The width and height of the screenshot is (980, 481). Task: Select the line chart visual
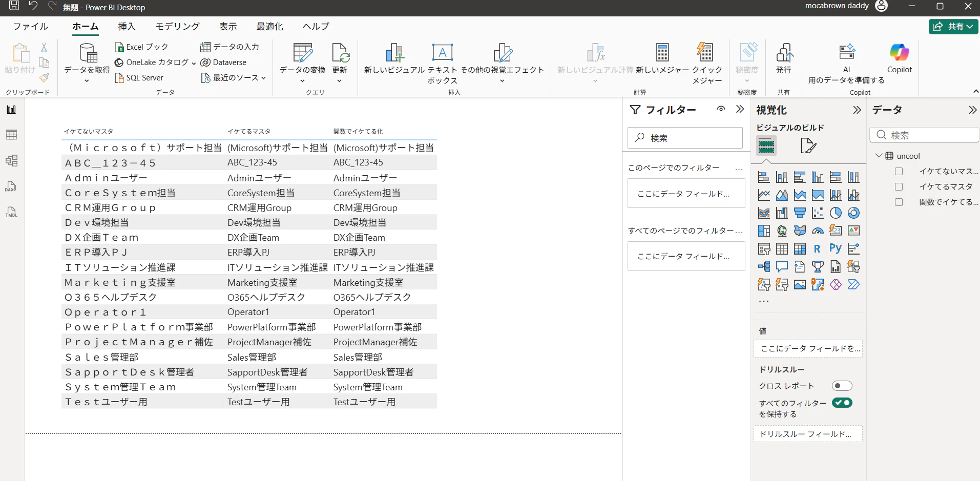click(764, 195)
